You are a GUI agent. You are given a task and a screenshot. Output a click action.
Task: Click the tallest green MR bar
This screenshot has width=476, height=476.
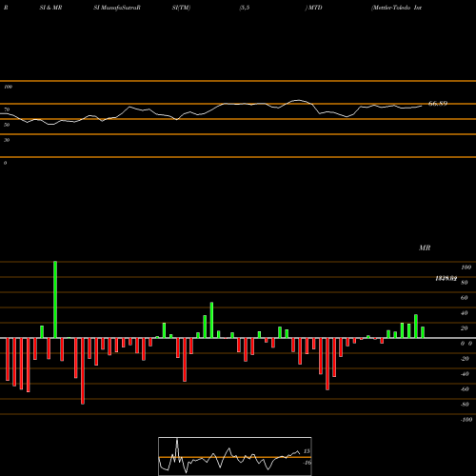point(55,300)
